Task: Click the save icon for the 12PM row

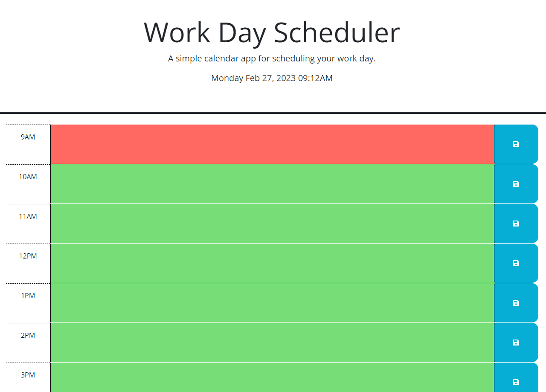Action: pyautogui.click(x=516, y=263)
